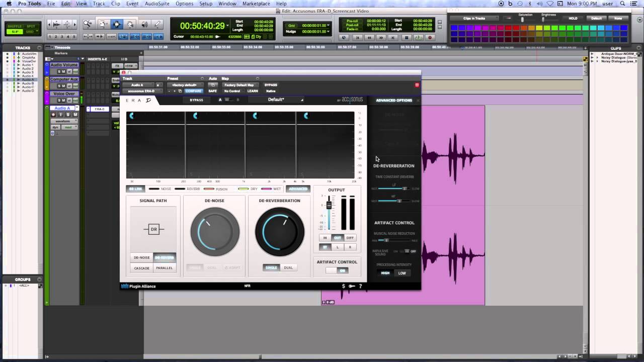Image resolution: width=644 pixels, height=362 pixels.
Task: Click the volume menu bar icon
Action: click(540, 4)
